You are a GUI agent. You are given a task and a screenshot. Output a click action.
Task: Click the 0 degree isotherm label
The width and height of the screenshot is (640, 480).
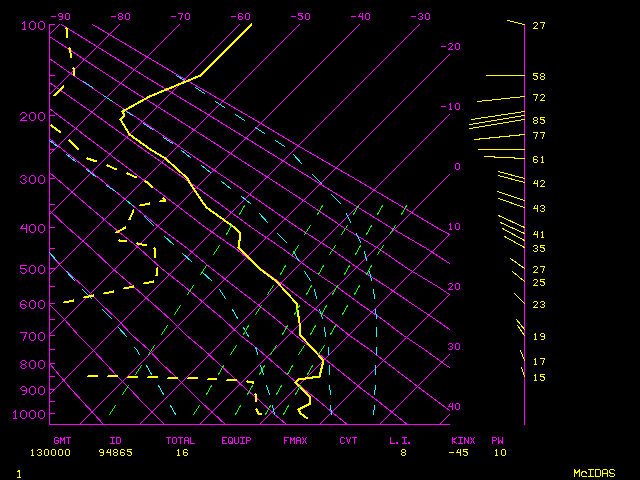456,167
